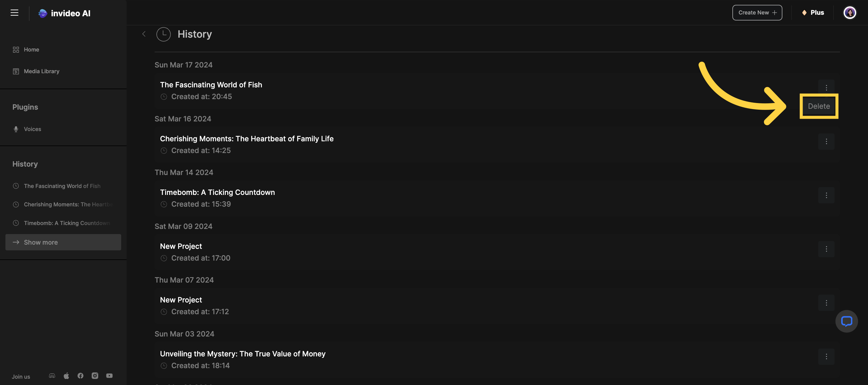
Task: Open the user profile avatar
Action: tap(849, 13)
